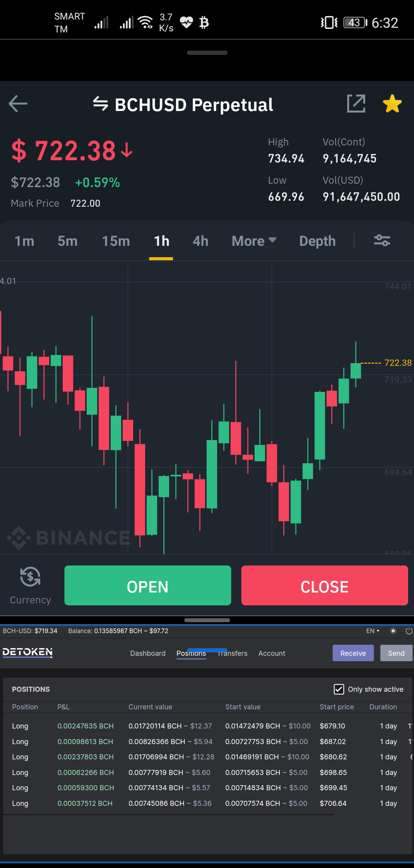The image size is (414, 868).
Task: Open the chart in full screen via the expand icon
Action: coord(356,104)
